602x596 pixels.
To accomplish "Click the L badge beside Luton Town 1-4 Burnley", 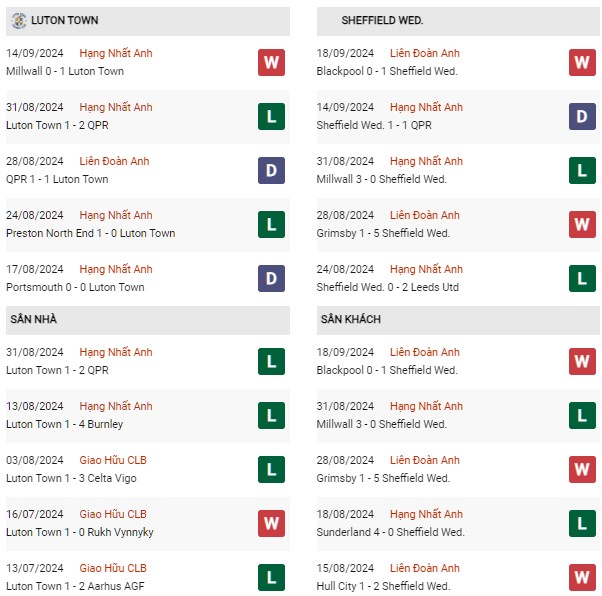I will tap(271, 416).
